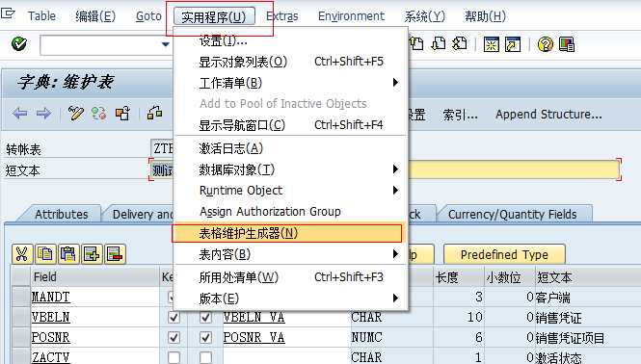Viewport: 641px width, 364px height.
Task: Select 表格维护生成器(N) menu entry
Action: (287, 233)
